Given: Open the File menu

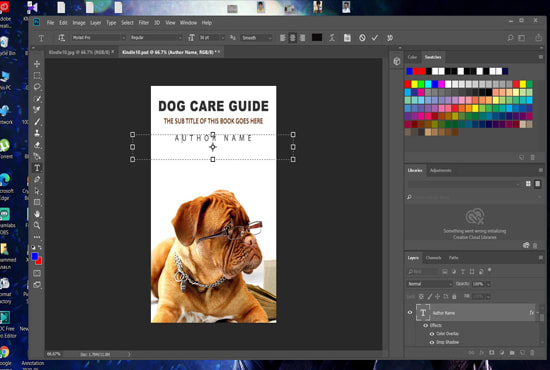Looking at the screenshot, I should 51,22.
